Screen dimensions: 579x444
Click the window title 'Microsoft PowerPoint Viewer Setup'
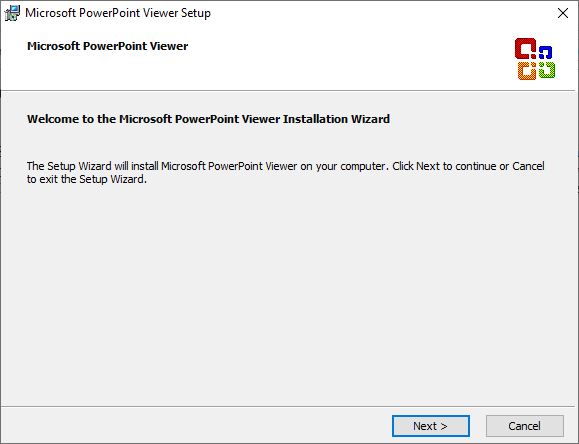118,13
